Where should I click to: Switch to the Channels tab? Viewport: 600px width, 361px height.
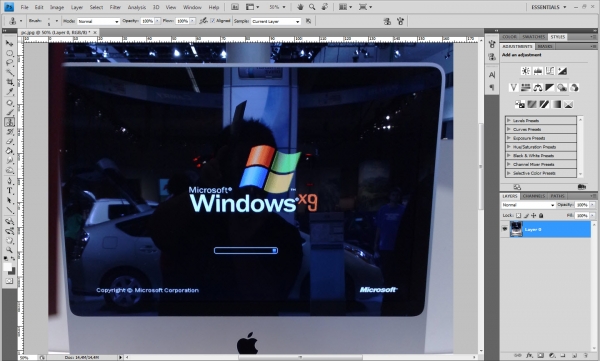(x=534, y=196)
